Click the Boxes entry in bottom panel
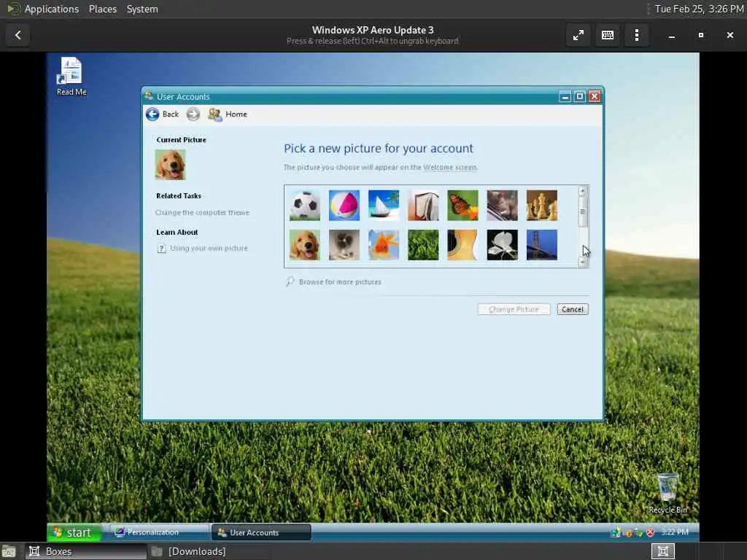 (x=86, y=551)
